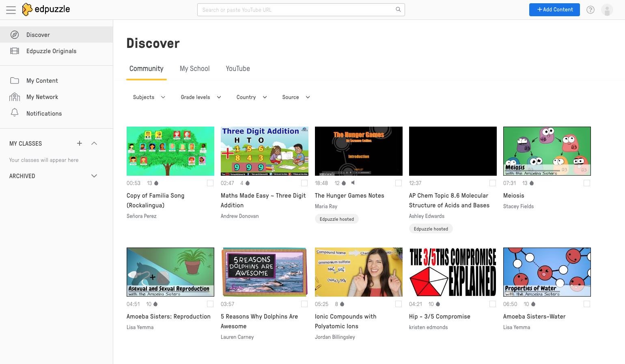Select checkbox for The Hunger Games Notes
Viewport: 625px width, 364px height.
coord(399,183)
